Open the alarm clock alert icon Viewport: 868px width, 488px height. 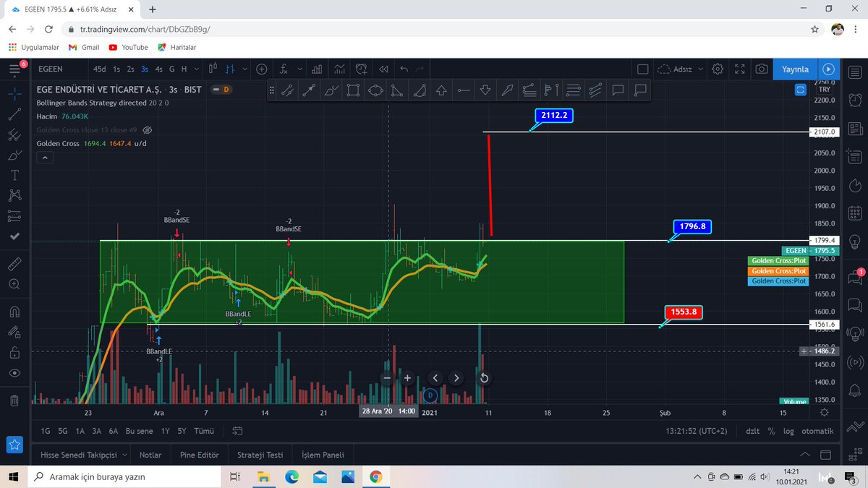[x=361, y=69]
